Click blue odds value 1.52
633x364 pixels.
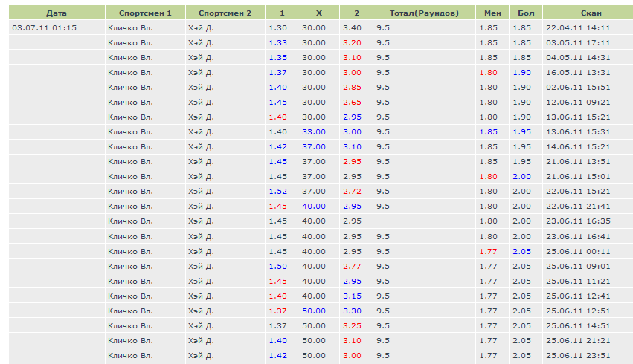pos(277,192)
